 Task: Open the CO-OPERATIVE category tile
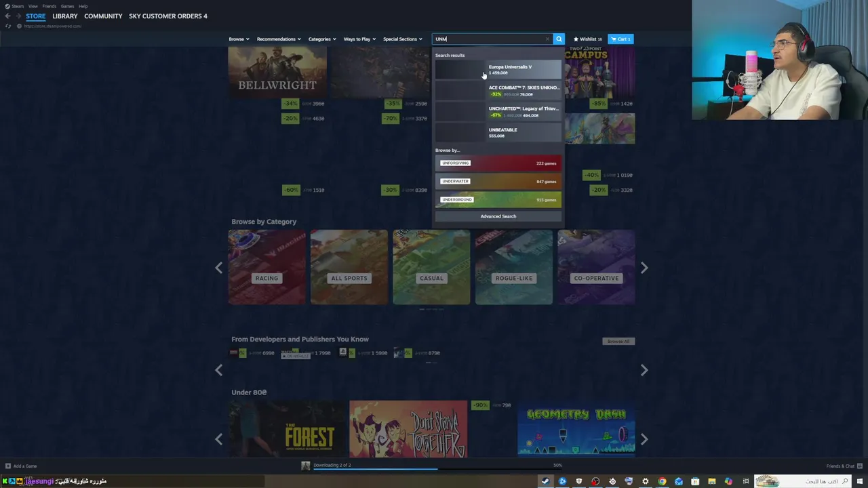coord(596,267)
